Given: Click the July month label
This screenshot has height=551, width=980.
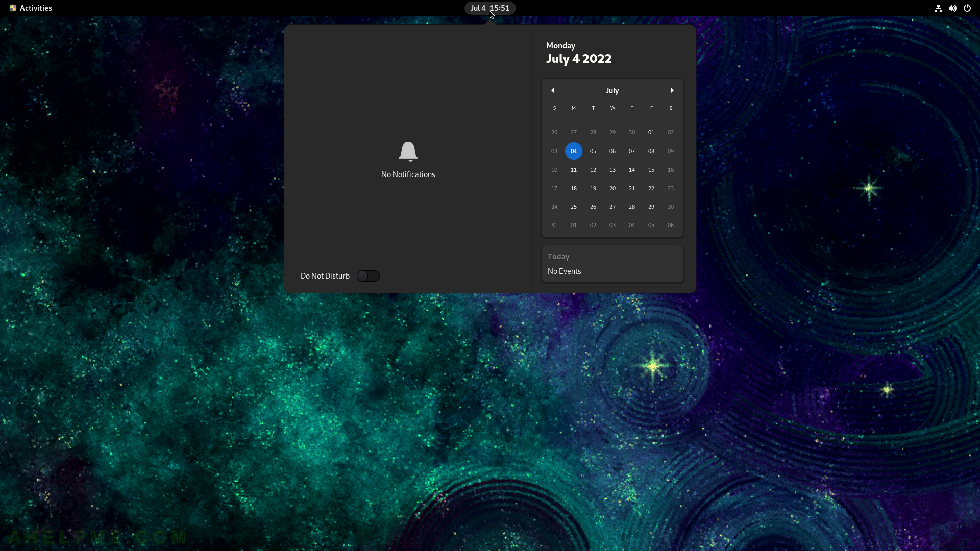Looking at the screenshot, I should point(612,91).
